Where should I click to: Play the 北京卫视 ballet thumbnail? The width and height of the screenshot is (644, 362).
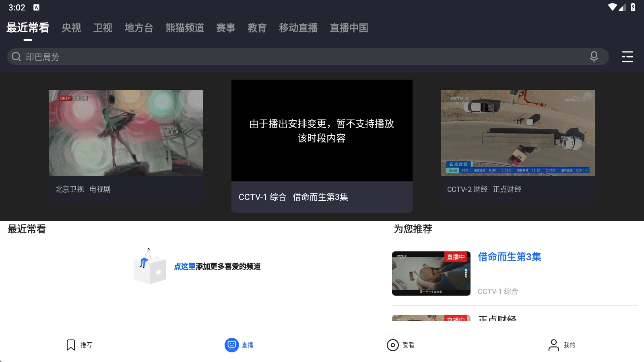[126, 133]
